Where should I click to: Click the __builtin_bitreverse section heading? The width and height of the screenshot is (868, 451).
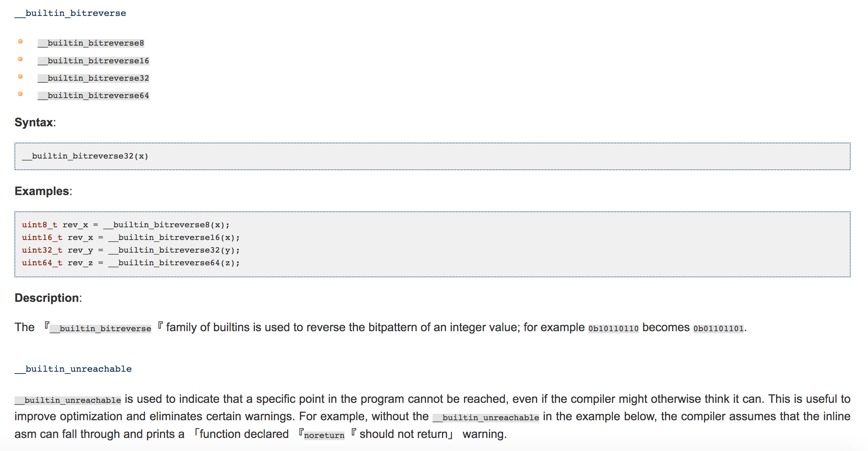(x=71, y=13)
